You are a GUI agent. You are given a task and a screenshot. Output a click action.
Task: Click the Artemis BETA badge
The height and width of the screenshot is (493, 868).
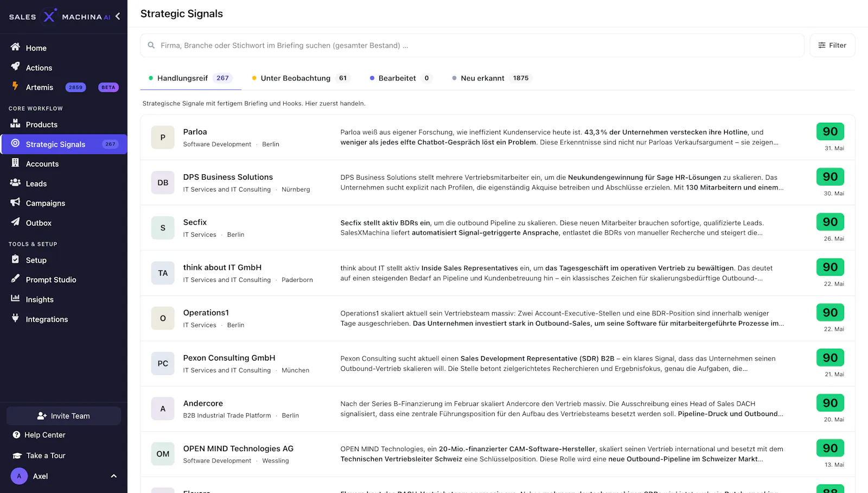(x=108, y=87)
